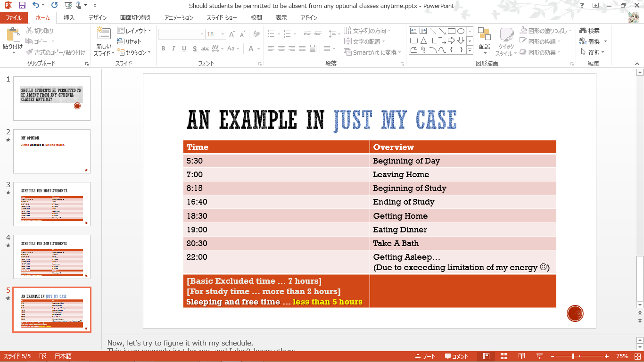Click the zoom slider handle

(573, 356)
